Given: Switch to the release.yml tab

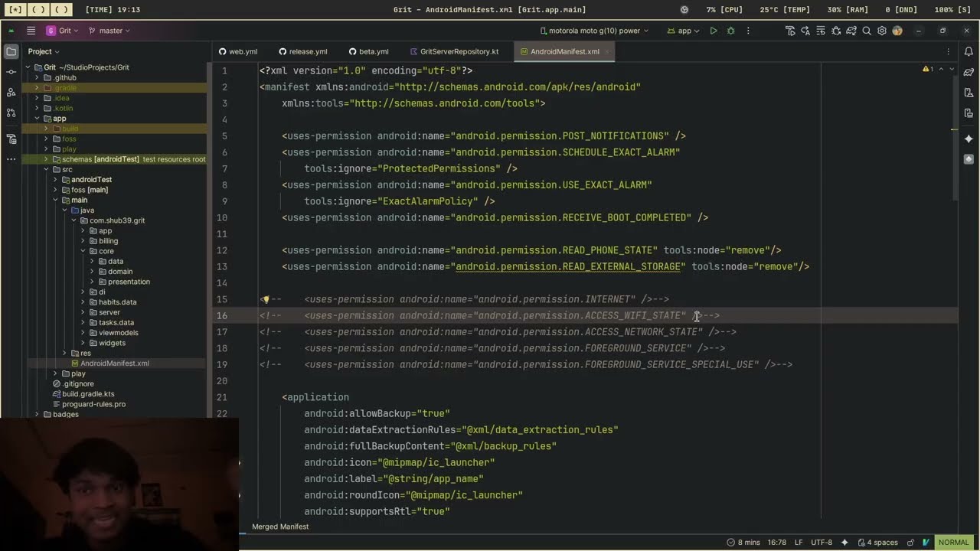Looking at the screenshot, I should coord(303,51).
